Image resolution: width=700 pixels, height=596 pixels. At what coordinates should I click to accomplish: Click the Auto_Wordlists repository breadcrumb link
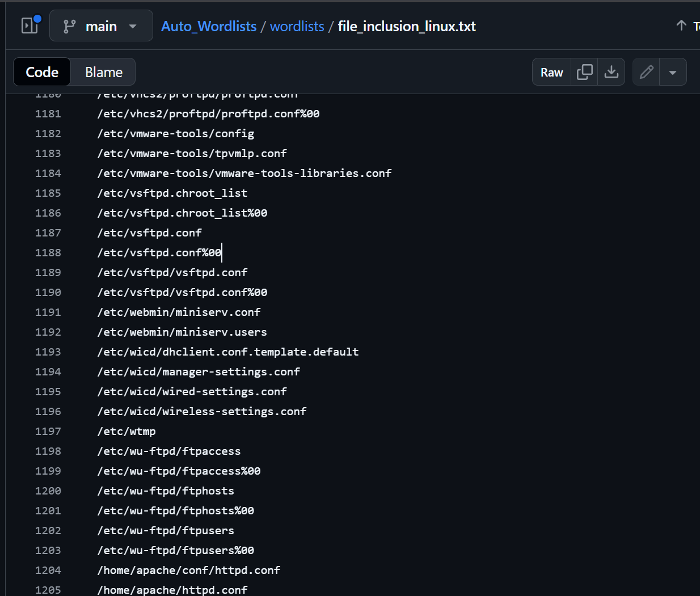pyautogui.click(x=208, y=26)
